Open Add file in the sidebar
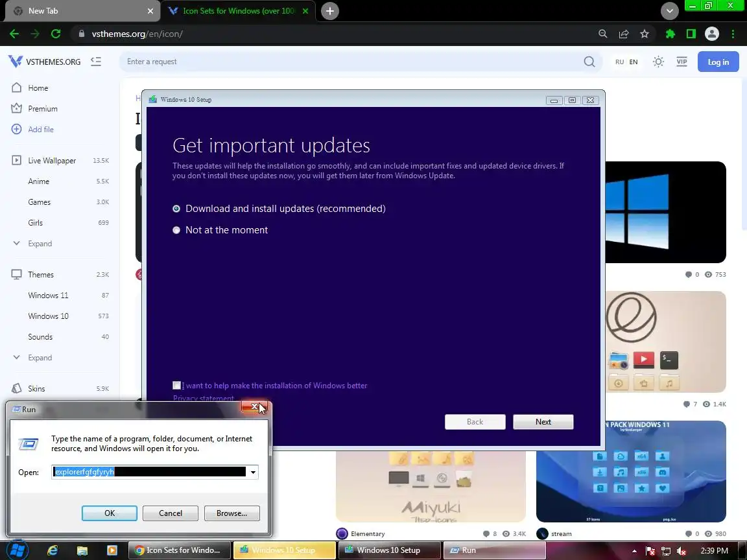This screenshot has height=560, width=747. [40, 130]
